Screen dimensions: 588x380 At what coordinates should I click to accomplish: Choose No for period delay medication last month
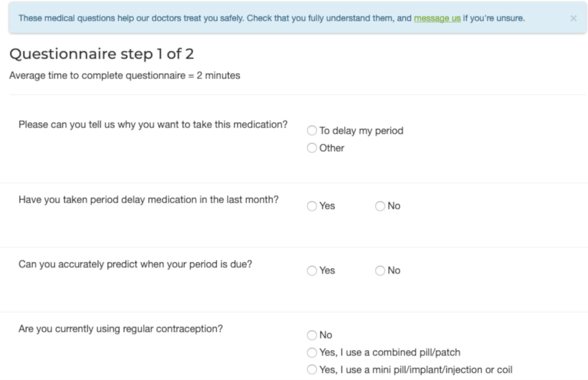380,206
